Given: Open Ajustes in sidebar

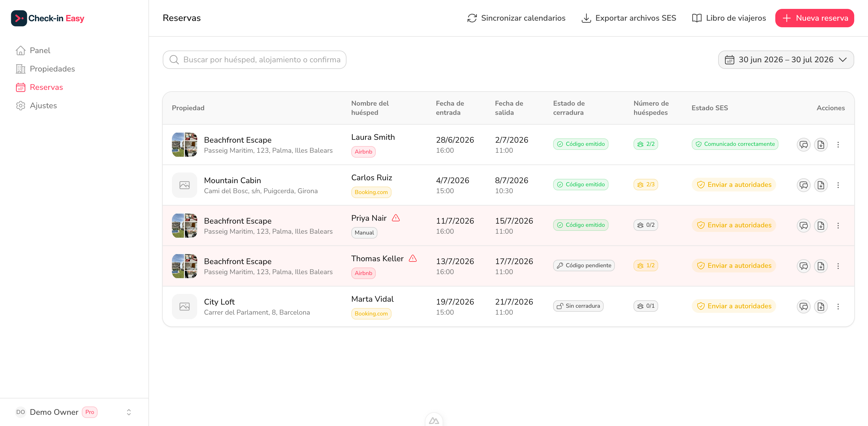Looking at the screenshot, I should click(36, 105).
